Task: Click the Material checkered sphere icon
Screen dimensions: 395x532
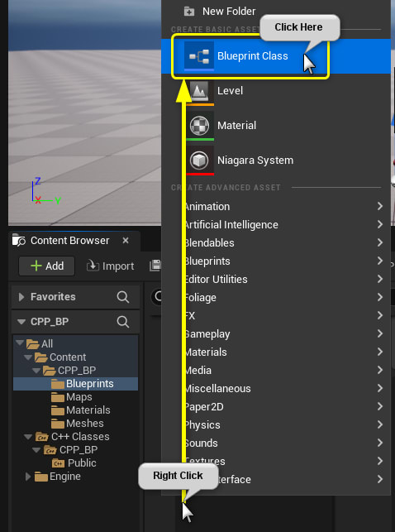Action: [x=200, y=126]
